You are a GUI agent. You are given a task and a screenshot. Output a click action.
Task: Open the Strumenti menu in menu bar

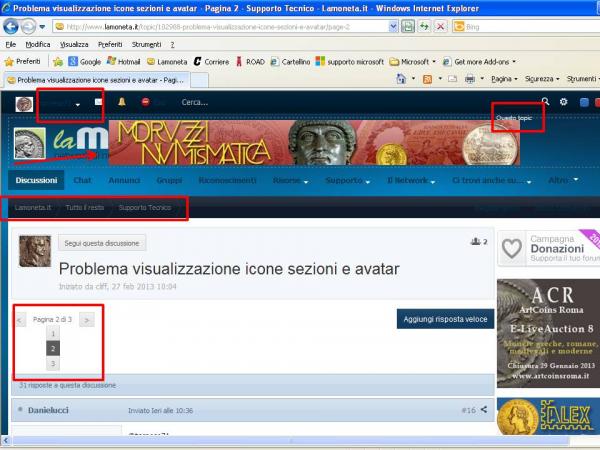145,45
